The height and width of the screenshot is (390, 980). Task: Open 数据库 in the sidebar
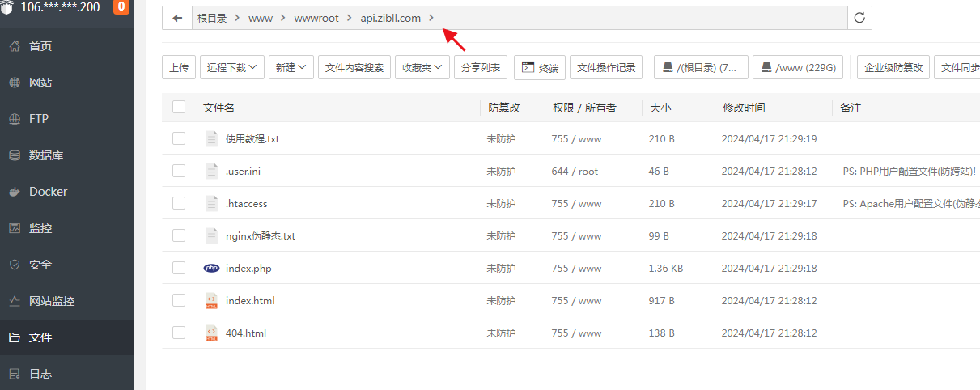pos(46,155)
